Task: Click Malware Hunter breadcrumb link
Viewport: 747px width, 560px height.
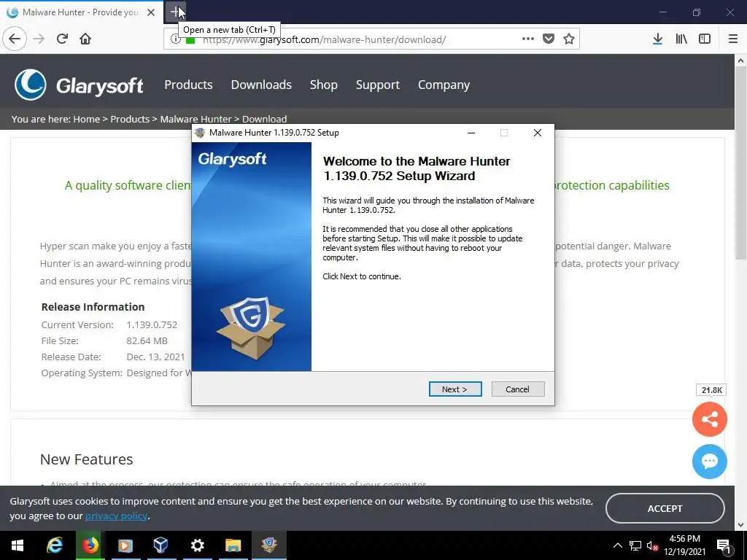Action: (196, 119)
